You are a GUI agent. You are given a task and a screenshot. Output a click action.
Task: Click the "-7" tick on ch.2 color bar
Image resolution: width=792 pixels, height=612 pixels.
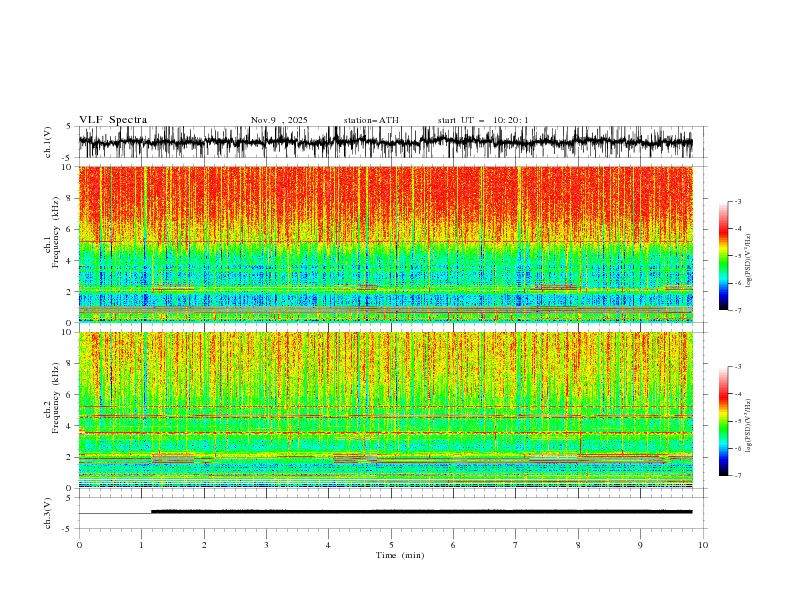738,476
